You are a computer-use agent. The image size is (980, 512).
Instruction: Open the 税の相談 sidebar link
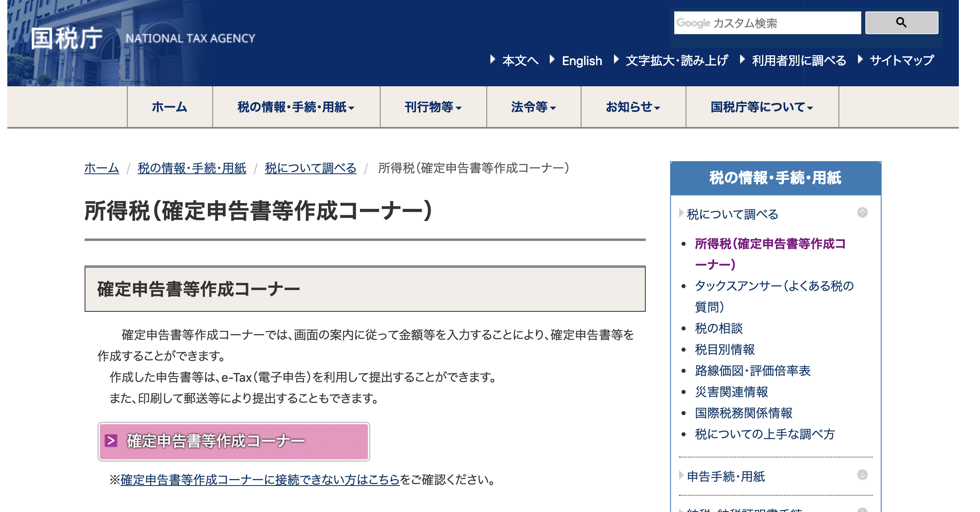coord(719,328)
